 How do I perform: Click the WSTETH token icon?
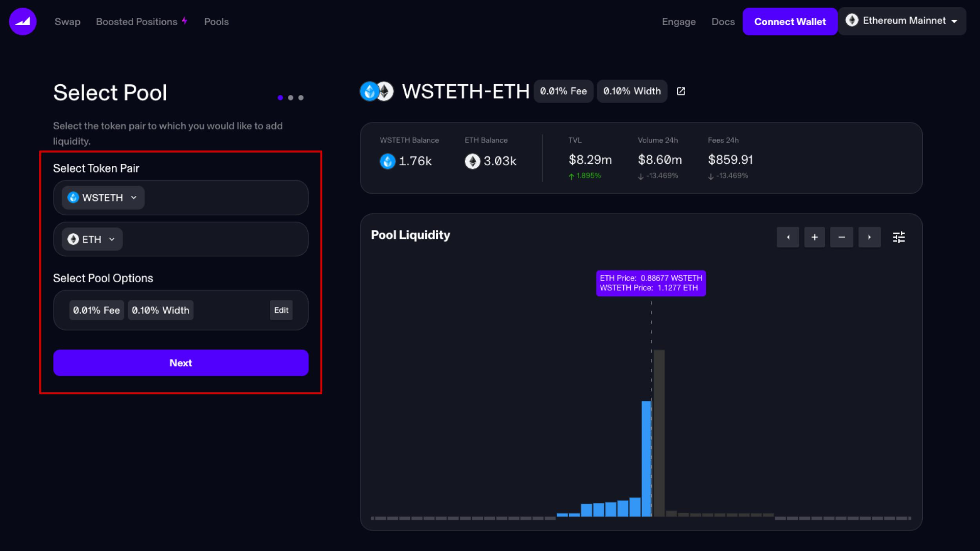pos(72,197)
